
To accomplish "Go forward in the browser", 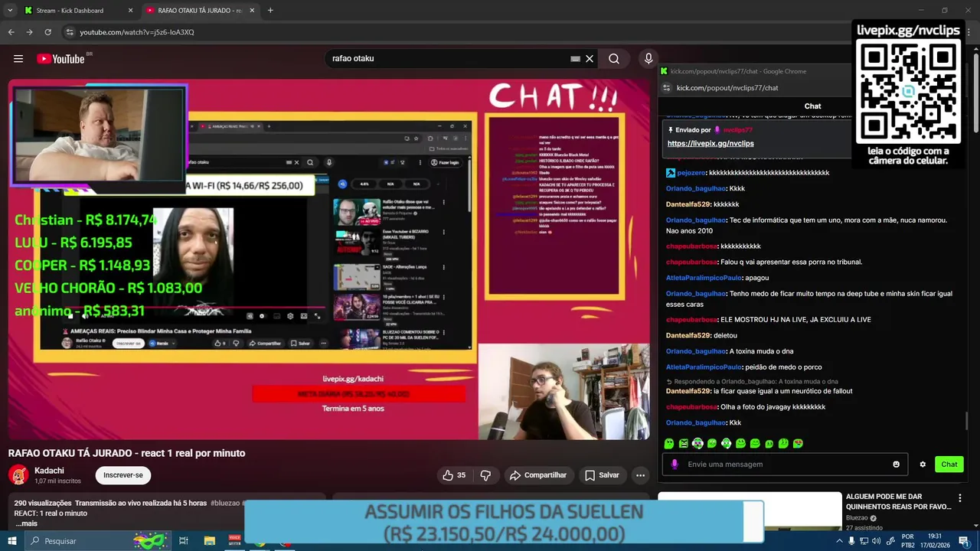I will coord(29,32).
